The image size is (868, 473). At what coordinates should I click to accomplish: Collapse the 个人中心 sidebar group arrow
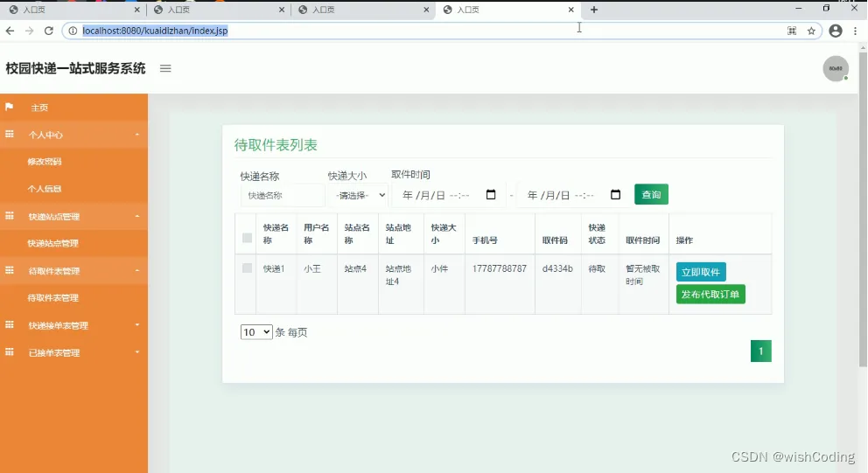(137, 135)
